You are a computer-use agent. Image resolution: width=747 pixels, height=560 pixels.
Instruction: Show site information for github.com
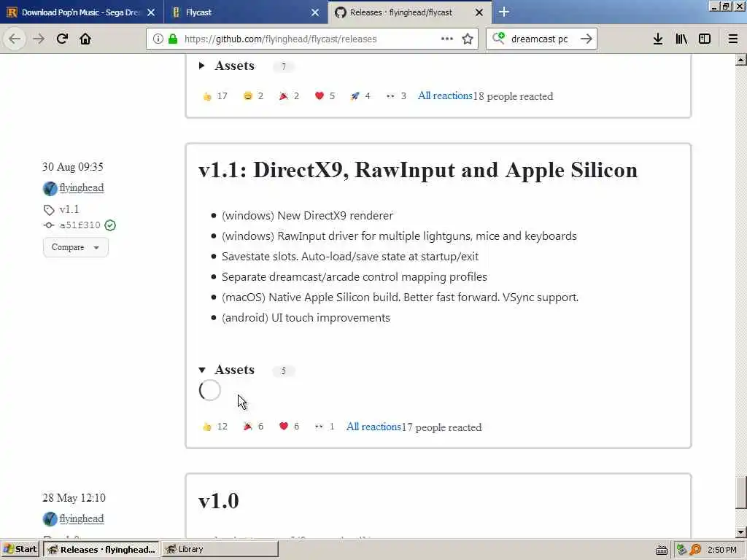tap(158, 39)
